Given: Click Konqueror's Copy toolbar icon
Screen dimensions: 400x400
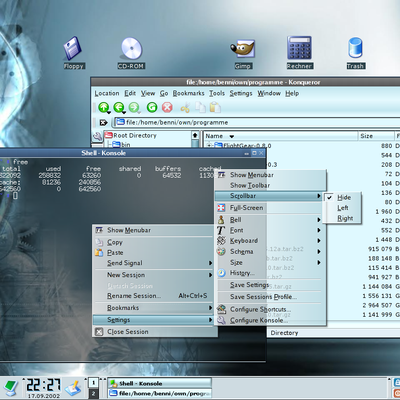Looking at the screenshot, I should 200,107.
